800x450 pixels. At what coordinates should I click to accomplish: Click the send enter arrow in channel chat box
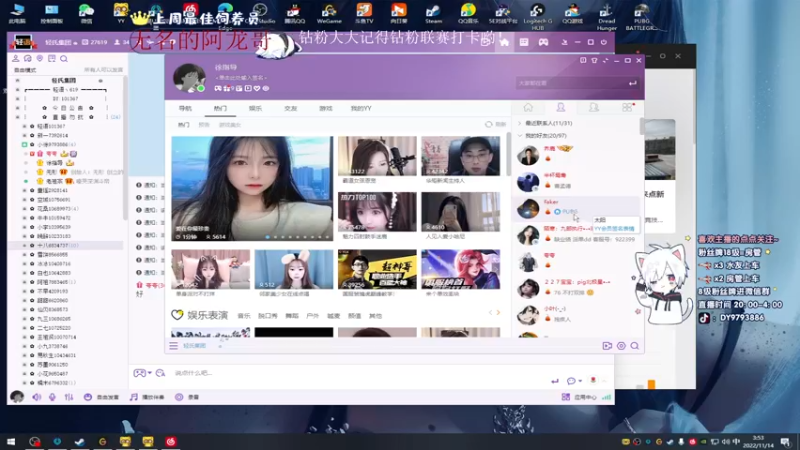(555, 381)
